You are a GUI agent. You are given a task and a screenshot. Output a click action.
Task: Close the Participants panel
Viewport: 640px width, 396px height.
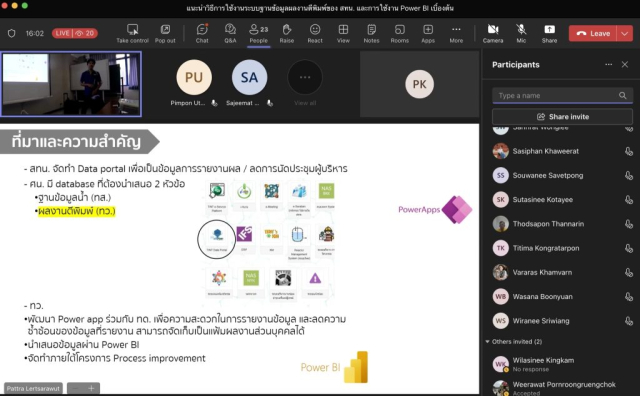625,65
